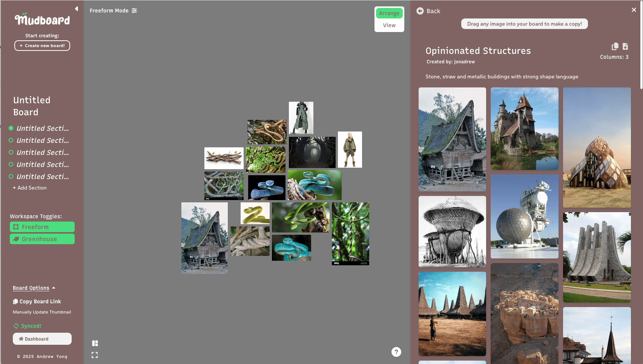
Task: Select the yellow snake on white image
Action: [x=255, y=213]
